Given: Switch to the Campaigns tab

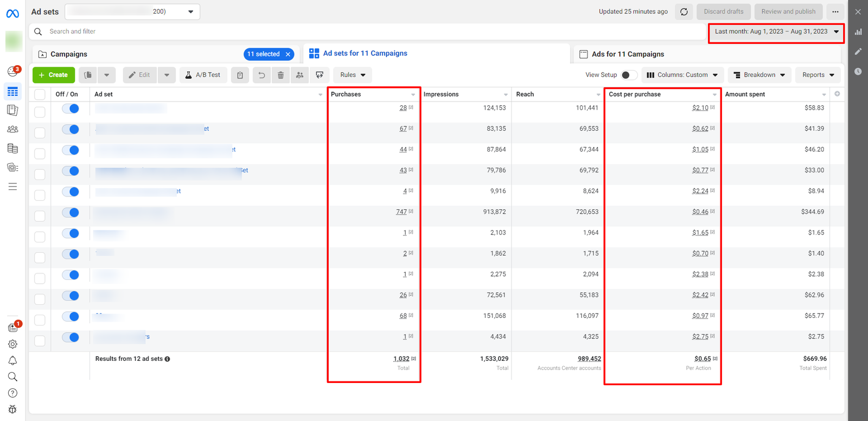Looking at the screenshot, I should 69,54.
